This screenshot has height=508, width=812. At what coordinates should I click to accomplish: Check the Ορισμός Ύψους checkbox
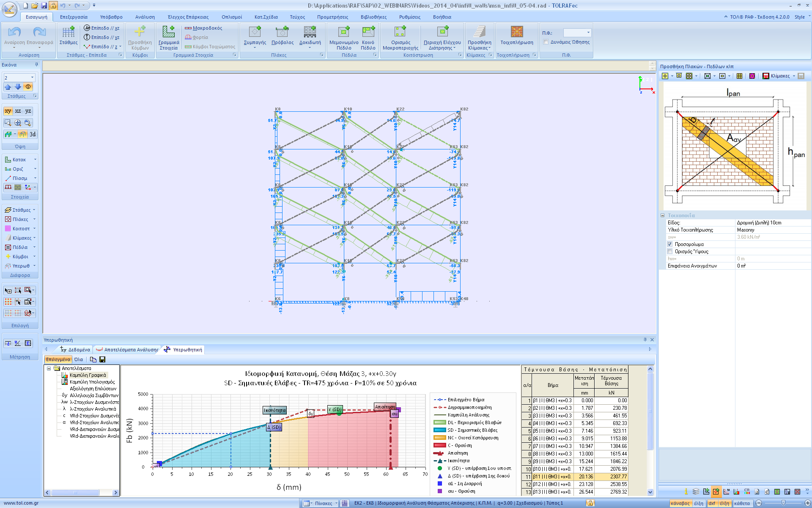pyautogui.click(x=669, y=251)
